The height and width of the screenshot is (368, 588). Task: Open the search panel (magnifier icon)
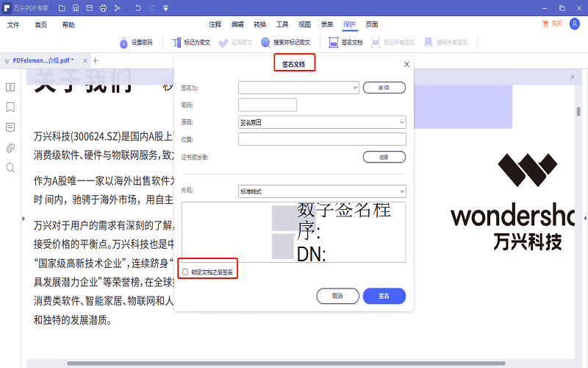click(x=10, y=168)
